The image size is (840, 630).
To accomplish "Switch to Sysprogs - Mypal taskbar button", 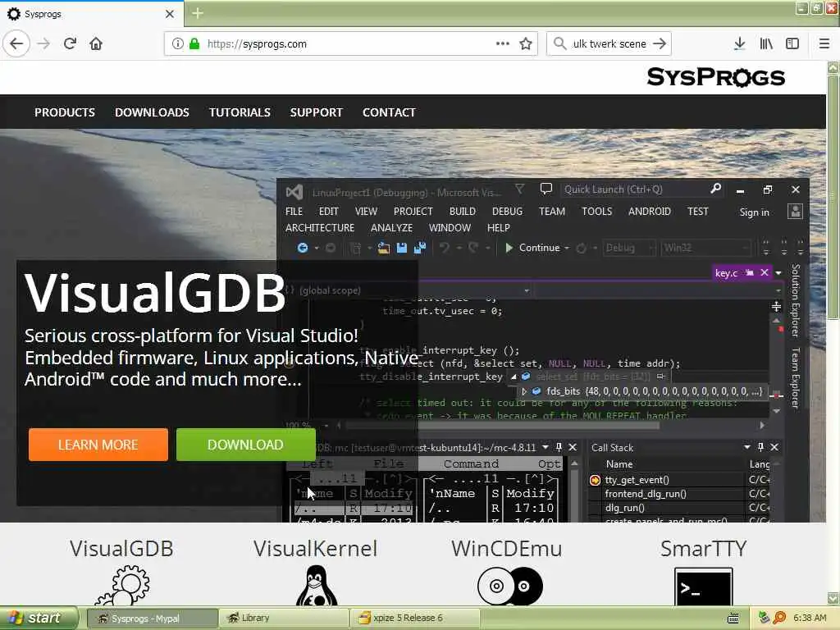I will [x=153, y=619].
